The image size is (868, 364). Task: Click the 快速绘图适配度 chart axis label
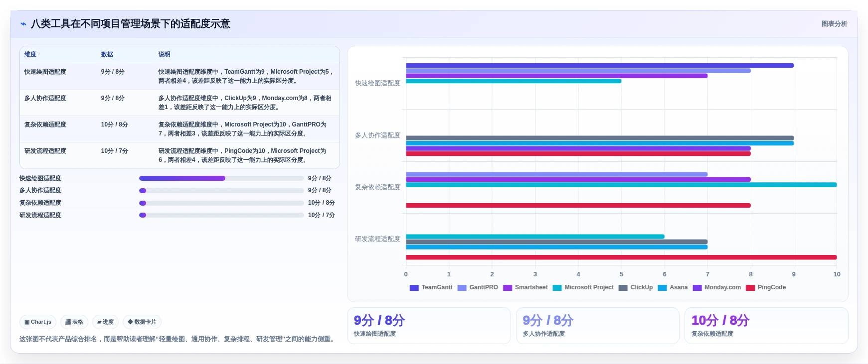377,84
